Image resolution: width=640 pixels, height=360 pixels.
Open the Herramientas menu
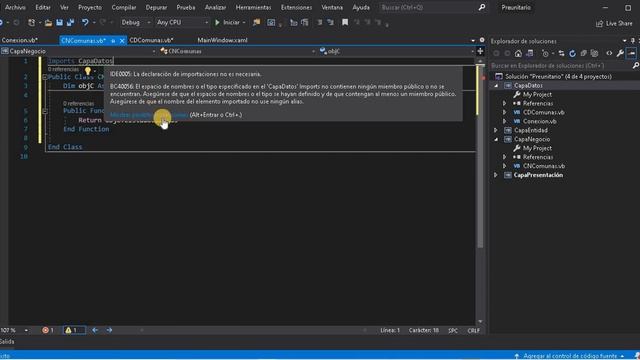(x=253, y=7)
